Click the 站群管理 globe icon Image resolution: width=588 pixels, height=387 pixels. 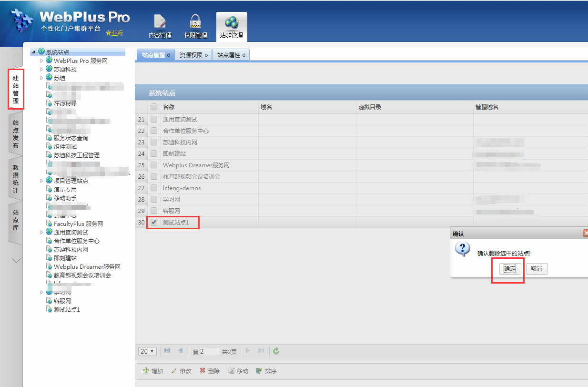tap(232, 22)
